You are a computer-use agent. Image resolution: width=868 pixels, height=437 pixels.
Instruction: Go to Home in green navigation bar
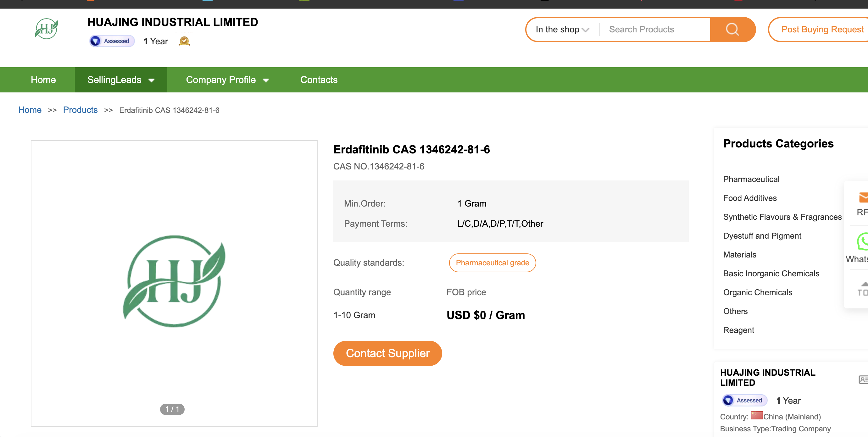point(43,80)
